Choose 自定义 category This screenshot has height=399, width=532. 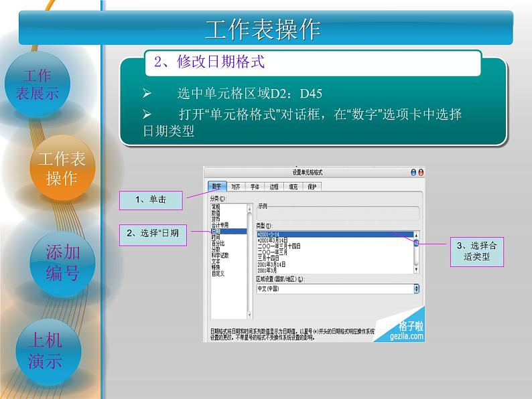(218, 274)
